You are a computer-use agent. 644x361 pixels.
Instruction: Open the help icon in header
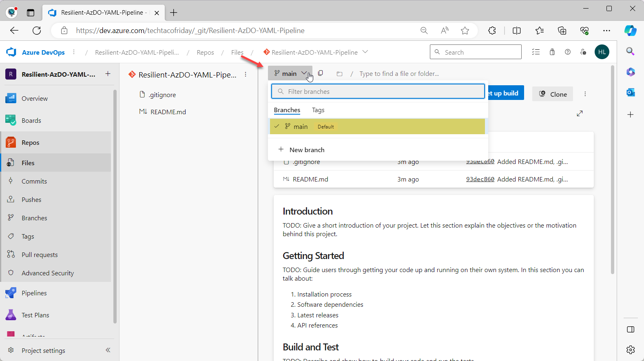pos(568,52)
